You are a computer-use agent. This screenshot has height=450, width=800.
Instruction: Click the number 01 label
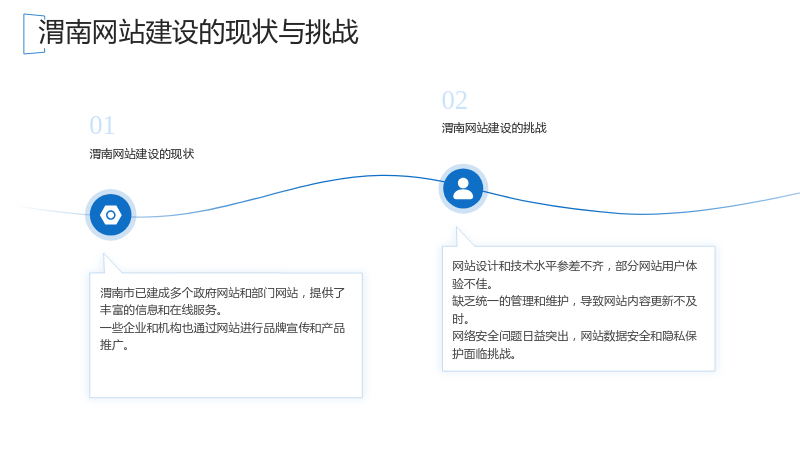(x=102, y=126)
